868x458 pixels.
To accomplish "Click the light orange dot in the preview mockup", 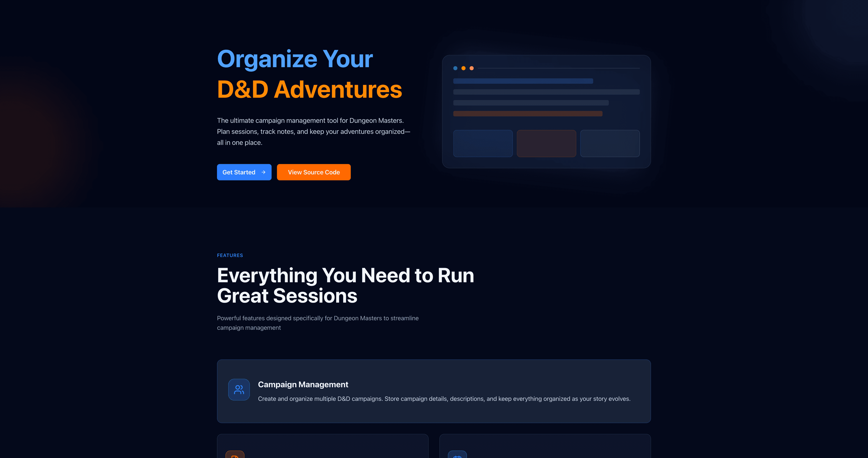I will coord(471,68).
